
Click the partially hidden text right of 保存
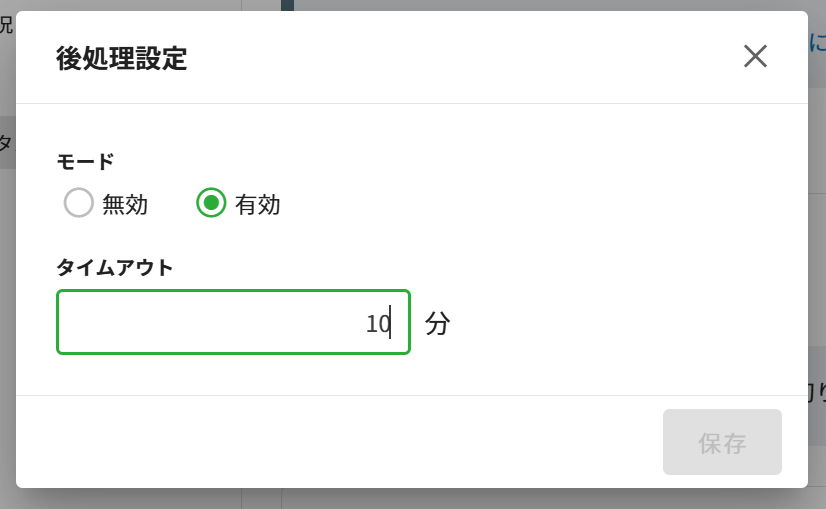[x=817, y=394]
